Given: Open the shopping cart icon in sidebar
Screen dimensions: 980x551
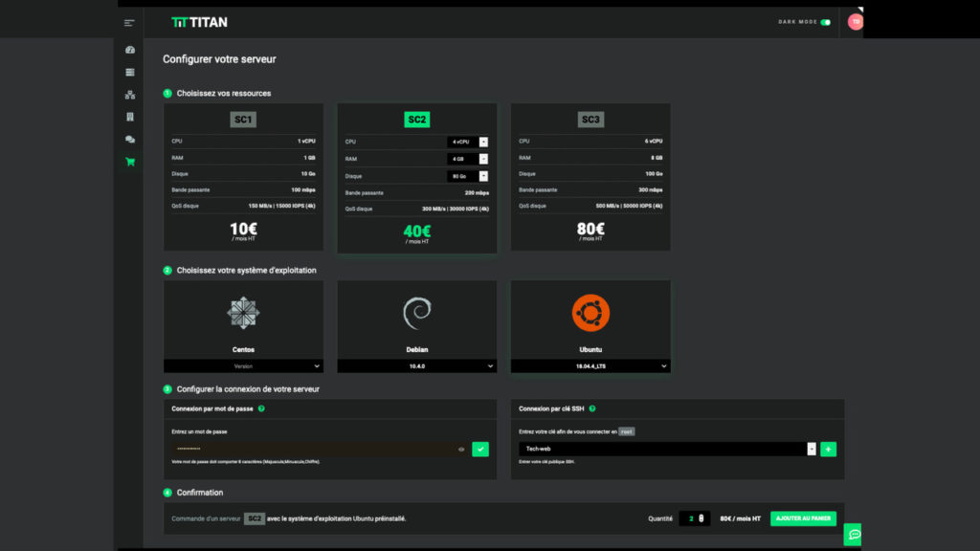Looking at the screenshot, I should 130,162.
